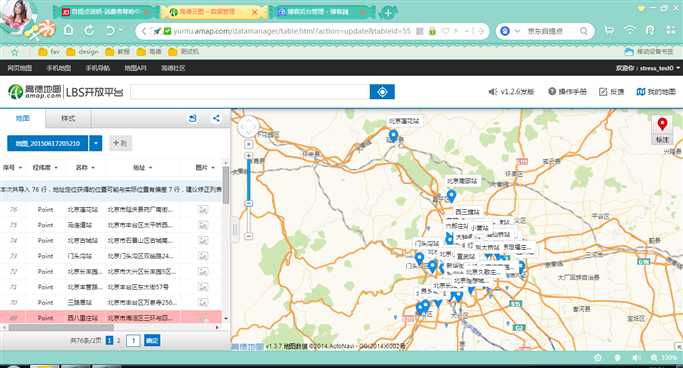683x368 pixels.
Task: Select the highlighted pink 西八里庄站 row
Action: coord(111,317)
